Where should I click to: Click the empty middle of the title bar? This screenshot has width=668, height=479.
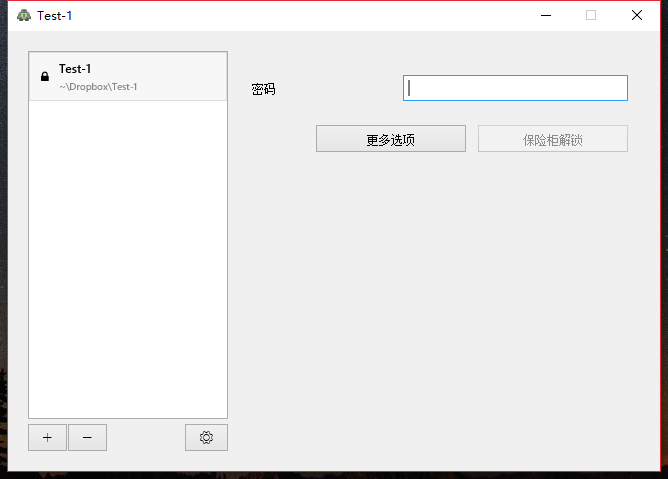point(298,15)
